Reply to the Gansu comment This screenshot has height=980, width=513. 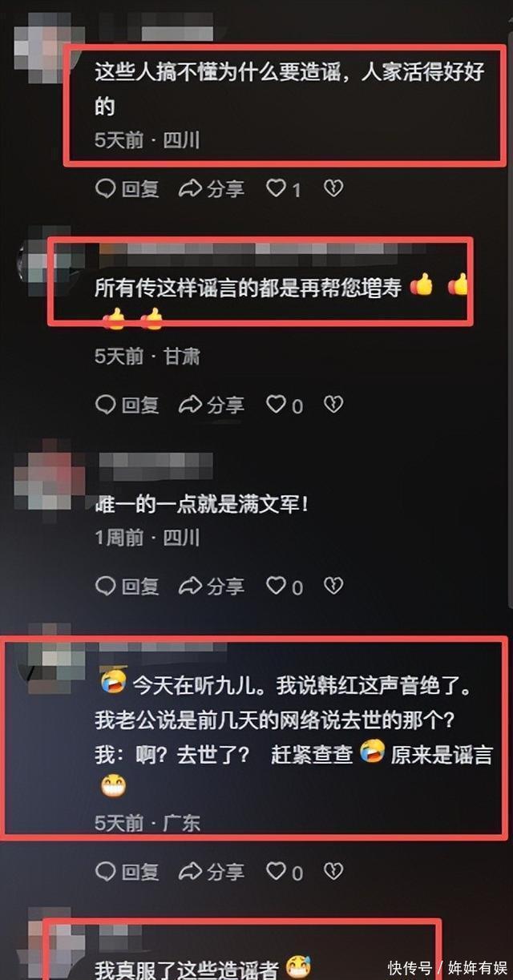point(127,405)
